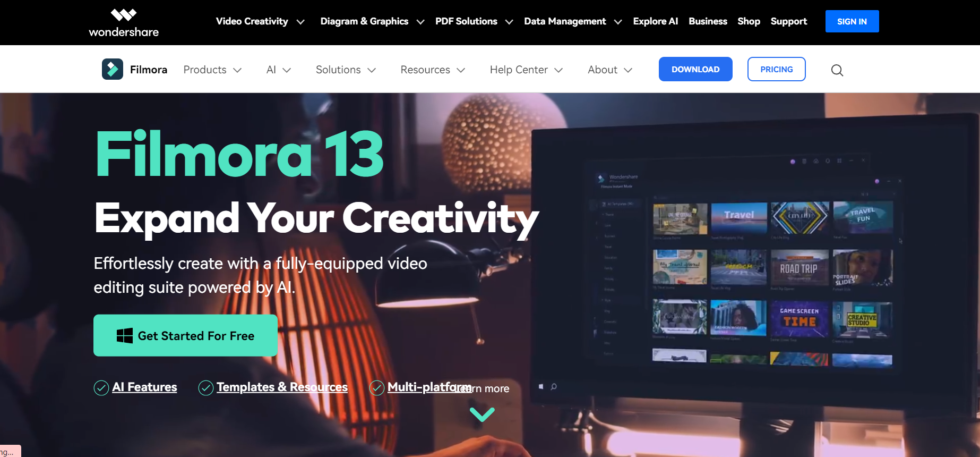Expand the Video Creativity chevron
The width and height of the screenshot is (980, 457).
coord(300,22)
